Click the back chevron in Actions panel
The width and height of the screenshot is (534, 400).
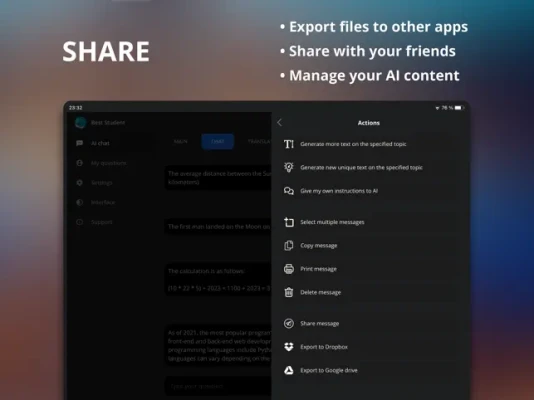tap(280, 123)
